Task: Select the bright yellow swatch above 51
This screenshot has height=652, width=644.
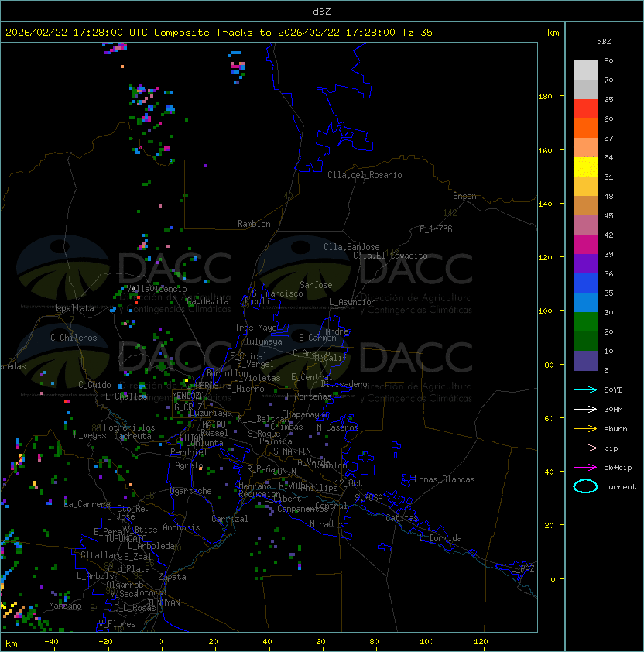Action: (585, 167)
